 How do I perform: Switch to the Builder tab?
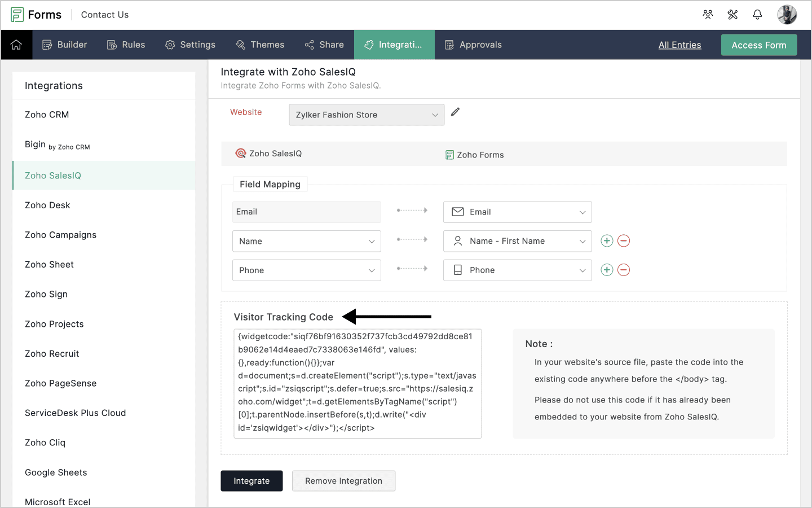65,45
